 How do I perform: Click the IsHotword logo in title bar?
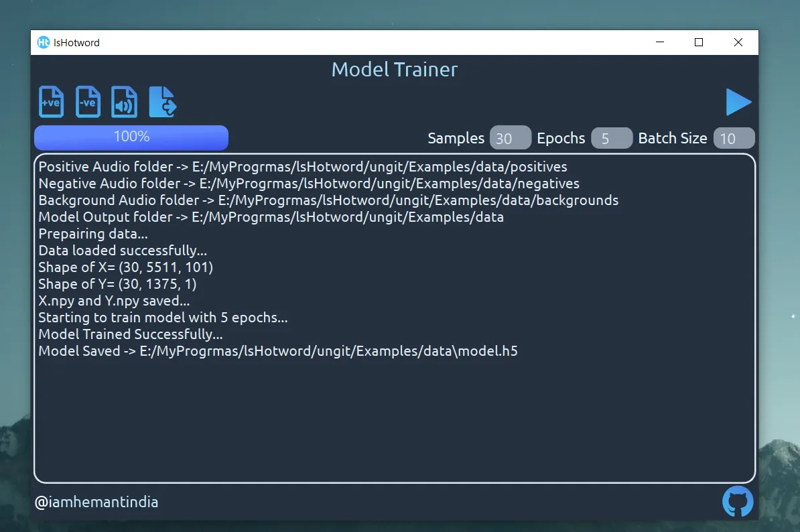pos(44,42)
